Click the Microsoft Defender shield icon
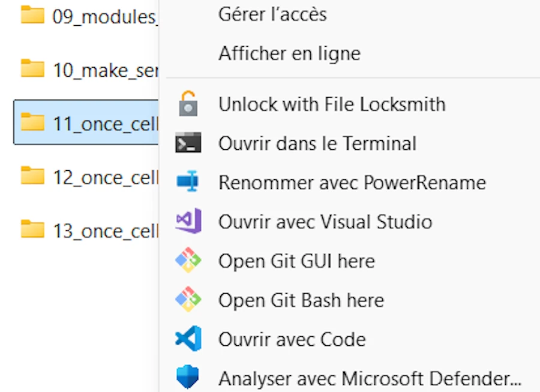 tap(188, 377)
